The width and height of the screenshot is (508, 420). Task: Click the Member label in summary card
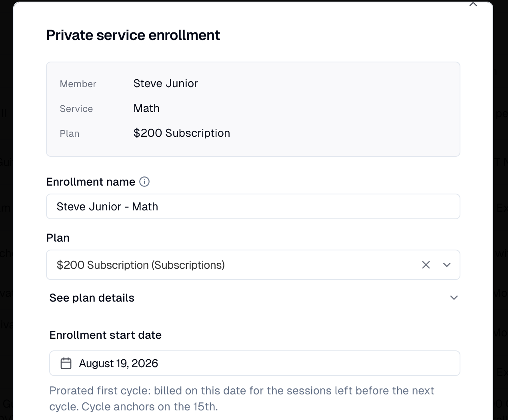pos(78,84)
